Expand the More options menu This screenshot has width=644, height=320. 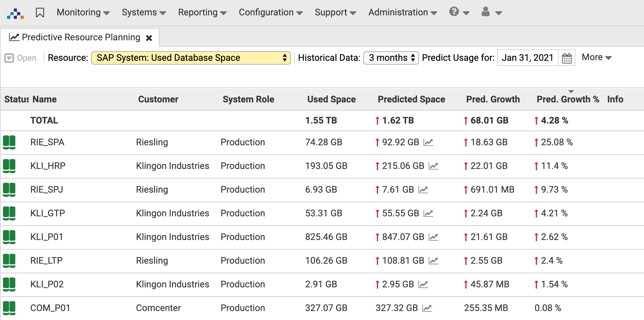pyautogui.click(x=596, y=57)
